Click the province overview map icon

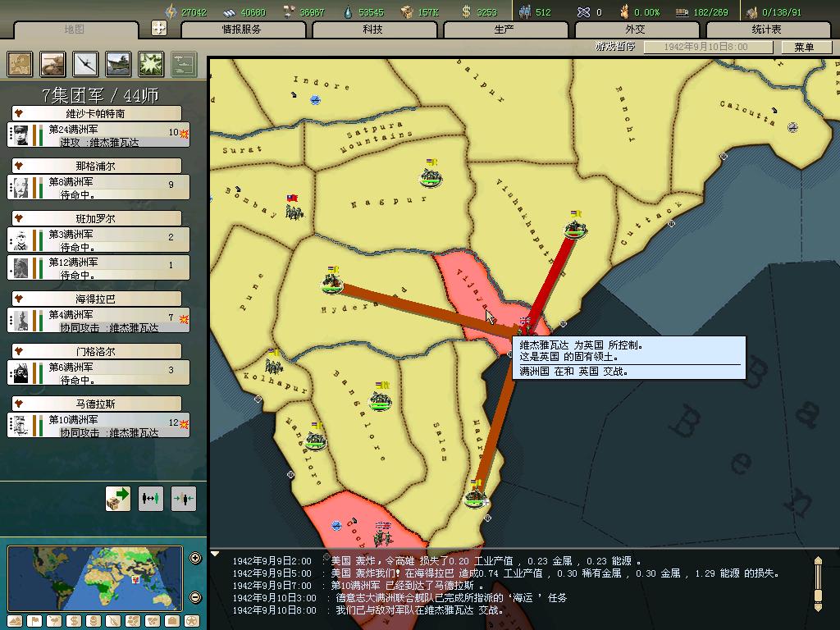coord(21,64)
